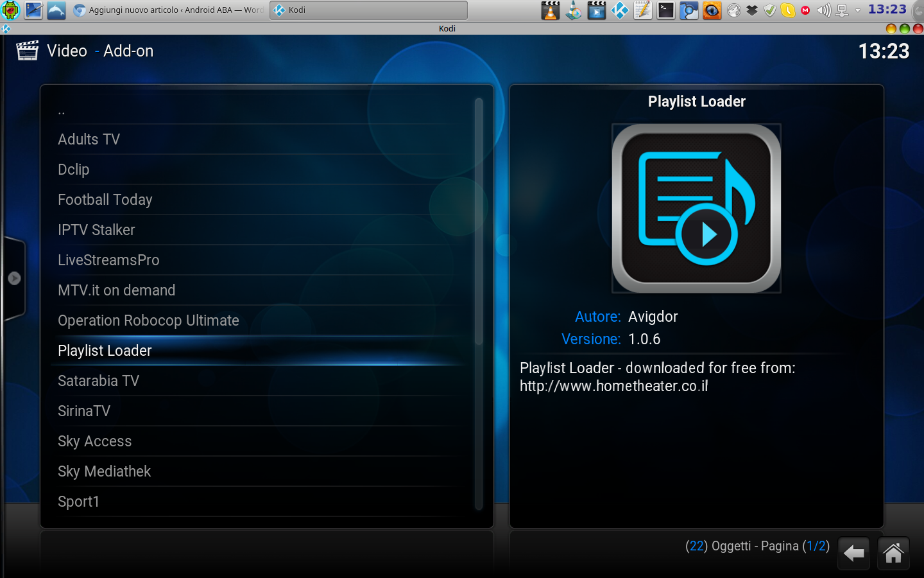Open the red MEGA tray icon

click(805, 10)
